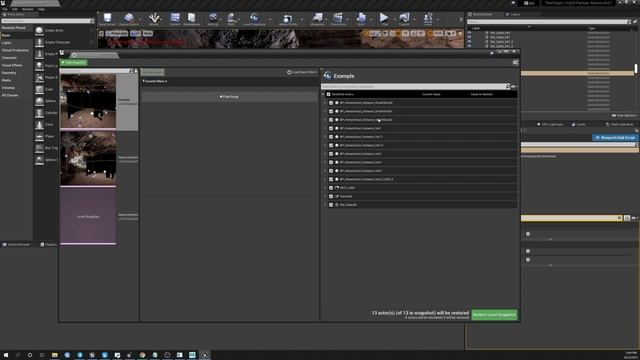Open the Settings toolbar icon

click(213, 19)
